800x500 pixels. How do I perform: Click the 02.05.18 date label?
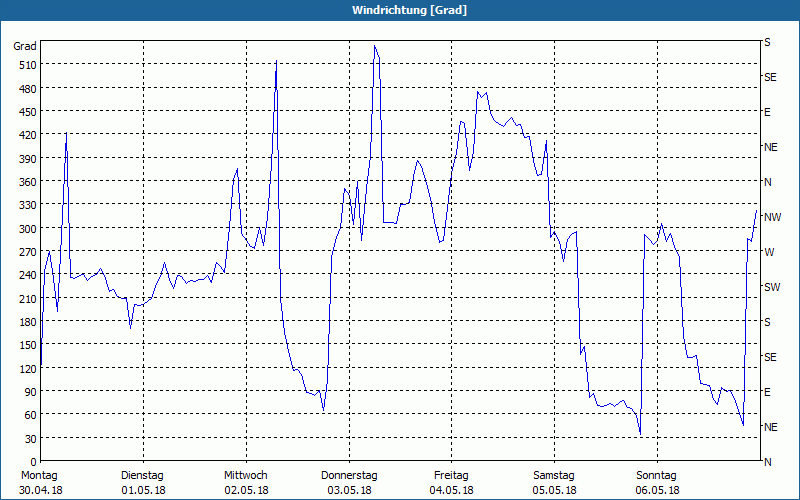[x=246, y=490]
